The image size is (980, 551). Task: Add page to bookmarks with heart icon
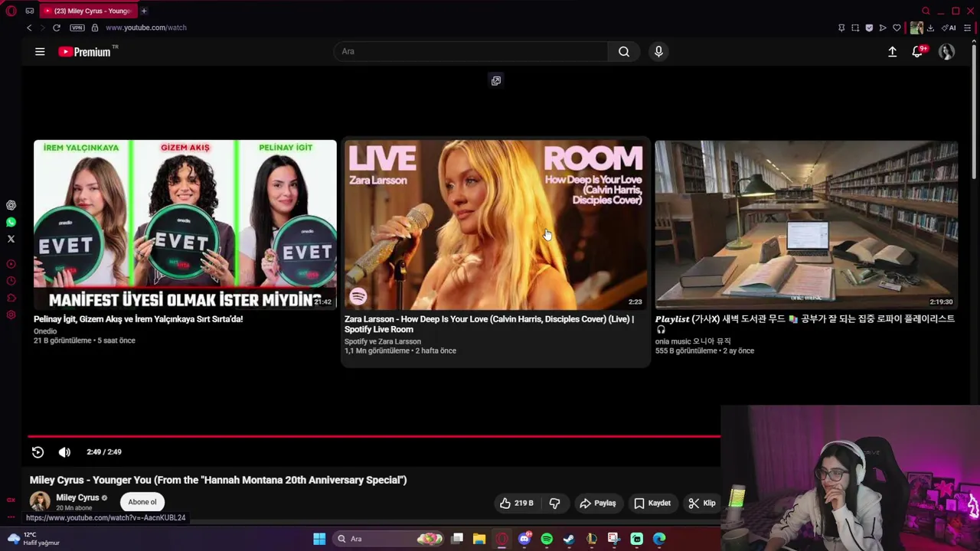pyautogui.click(x=897, y=28)
